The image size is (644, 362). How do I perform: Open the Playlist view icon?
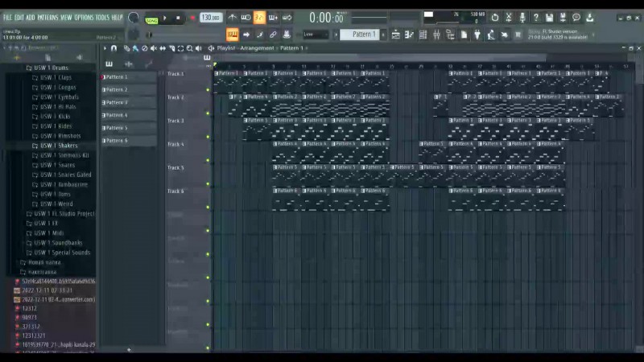[395, 35]
